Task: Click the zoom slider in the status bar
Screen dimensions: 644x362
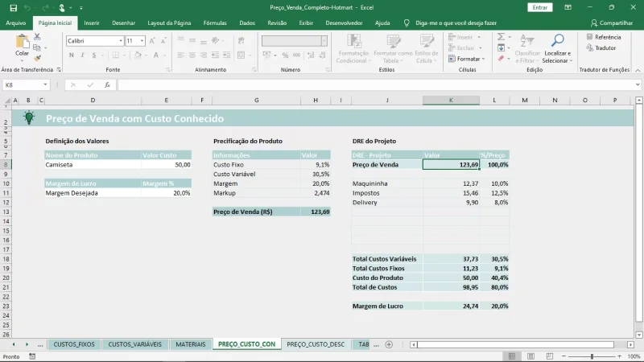Action: tap(592, 356)
